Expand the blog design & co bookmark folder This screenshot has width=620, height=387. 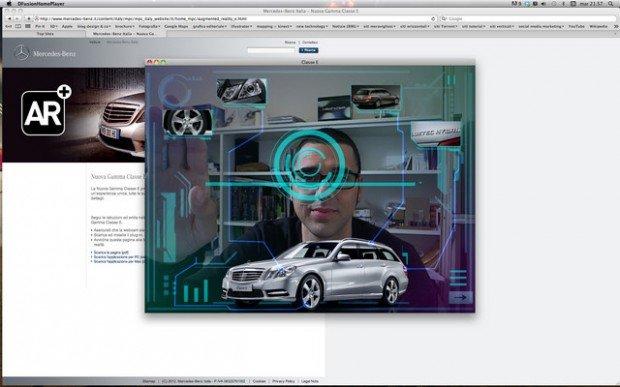coord(94,26)
